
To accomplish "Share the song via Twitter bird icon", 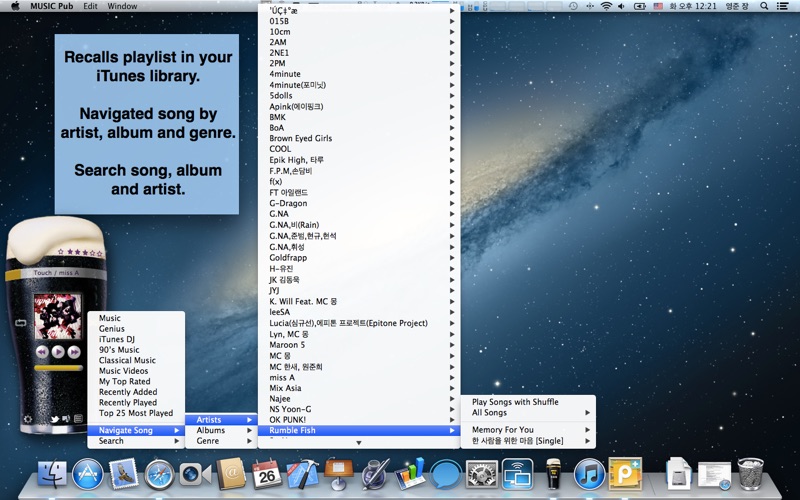I will click(x=55, y=419).
